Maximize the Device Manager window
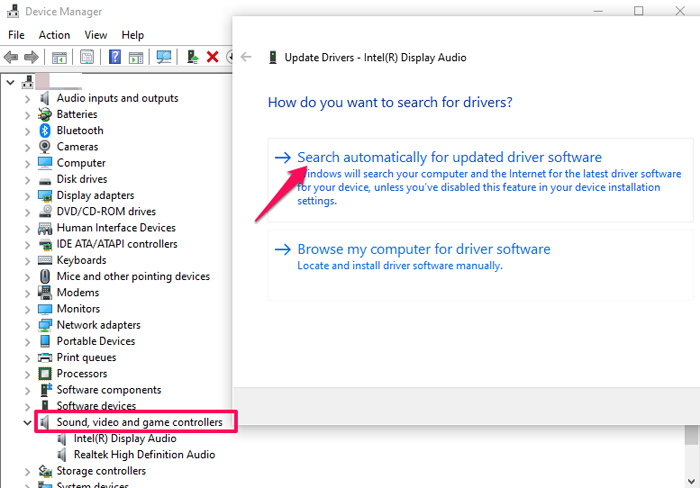 tap(639, 11)
